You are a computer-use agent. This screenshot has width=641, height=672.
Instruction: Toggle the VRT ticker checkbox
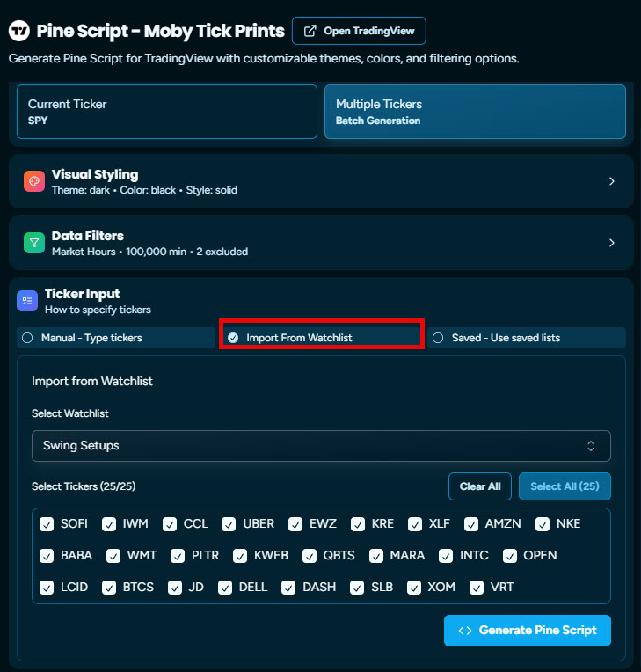[x=477, y=588]
